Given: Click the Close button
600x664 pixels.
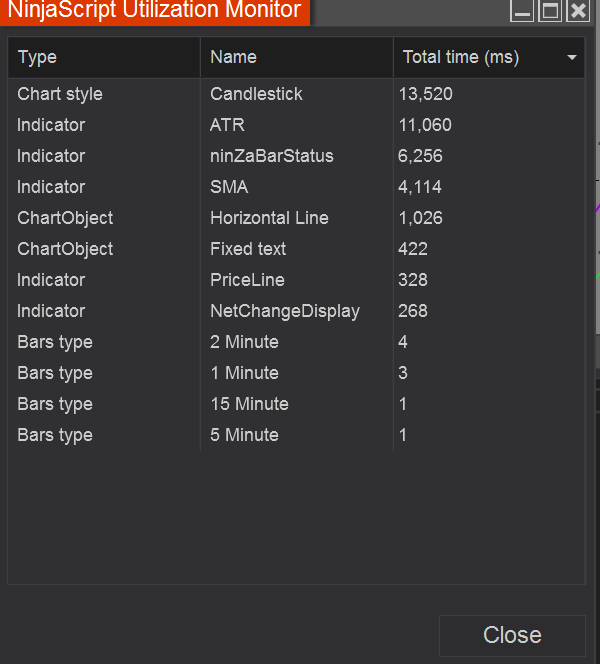Looking at the screenshot, I should 512,635.
